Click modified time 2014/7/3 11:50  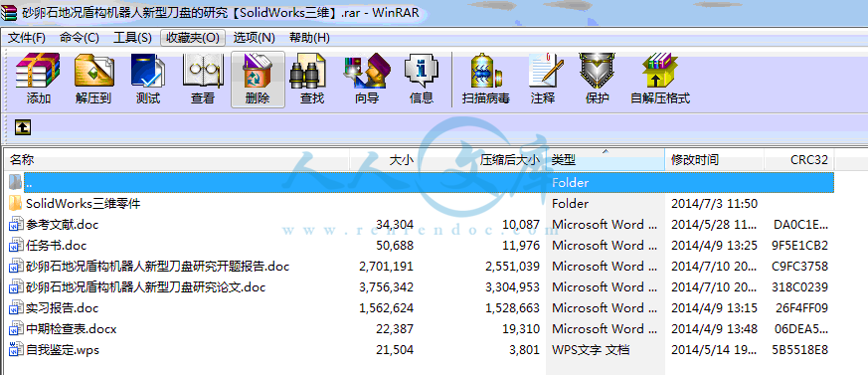point(714,203)
